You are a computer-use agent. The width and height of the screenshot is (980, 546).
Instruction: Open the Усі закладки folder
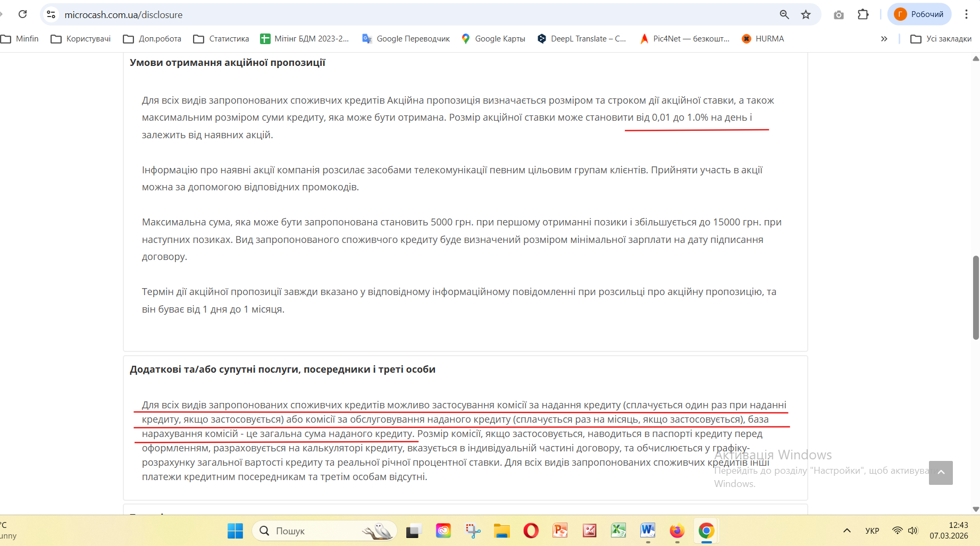point(941,39)
